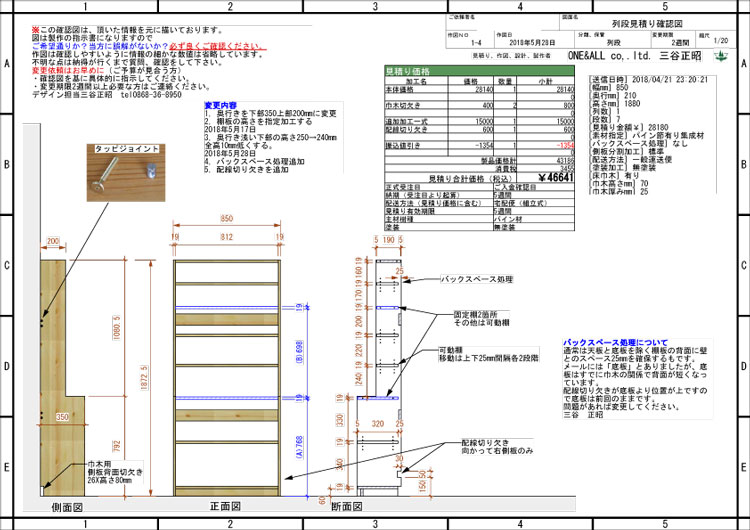Select the 消費税 label

[506, 169]
